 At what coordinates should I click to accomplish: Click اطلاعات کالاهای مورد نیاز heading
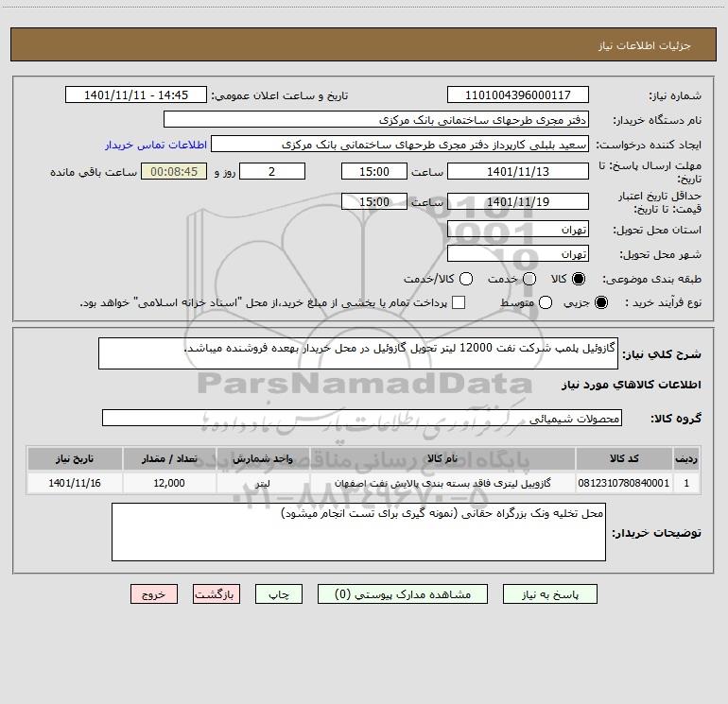pos(631,385)
